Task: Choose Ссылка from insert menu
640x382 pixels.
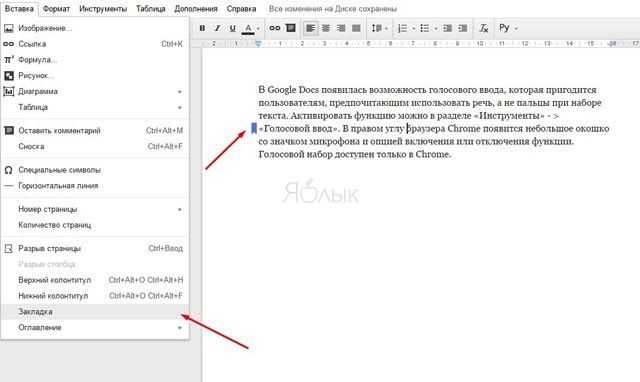Action: pyautogui.click(x=95, y=44)
